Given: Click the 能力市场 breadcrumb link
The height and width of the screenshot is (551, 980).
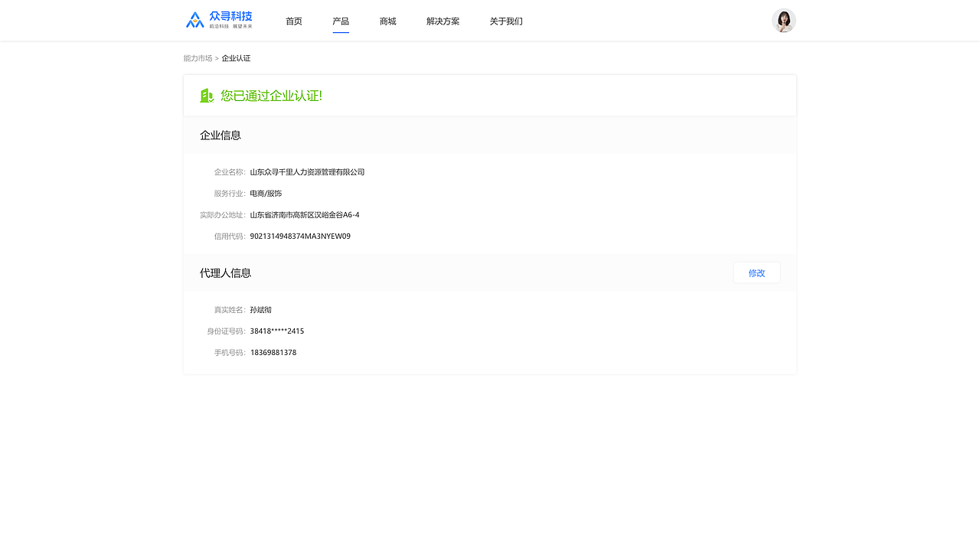Looking at the screenshot, I should tap(197, 57).
